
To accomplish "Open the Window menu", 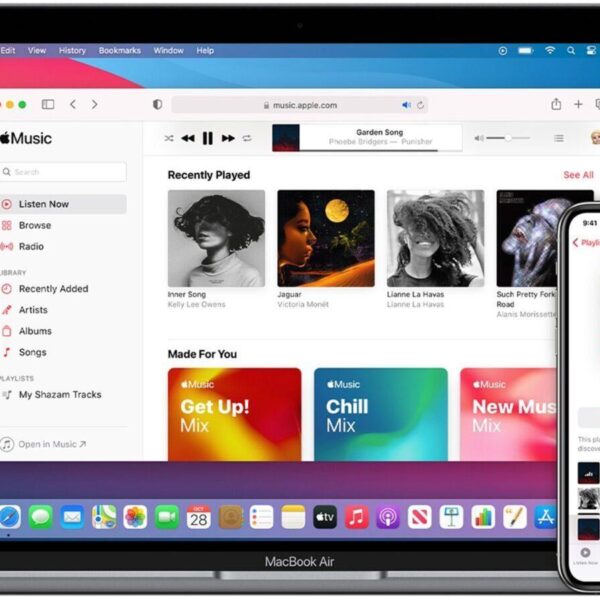I will point(168,51).
